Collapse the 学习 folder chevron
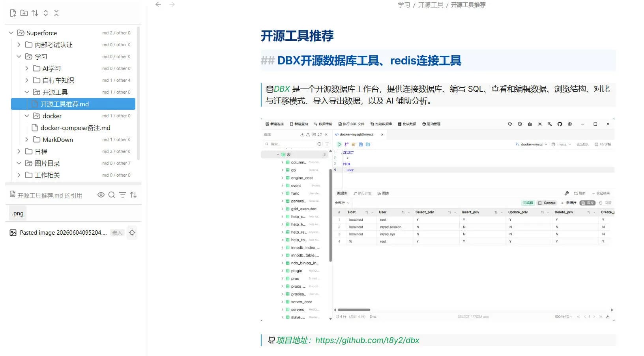 pos(19,57)
